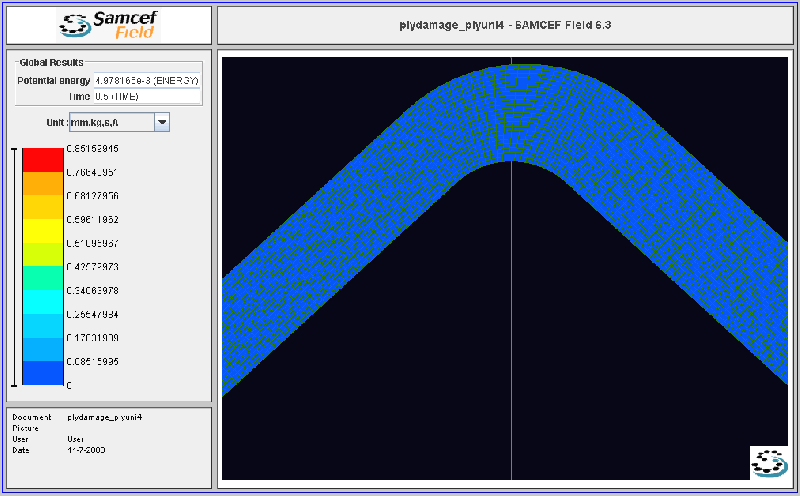Click the spring-green legend swatch
This screenshot has width=800, height=496.
(43, 278)
